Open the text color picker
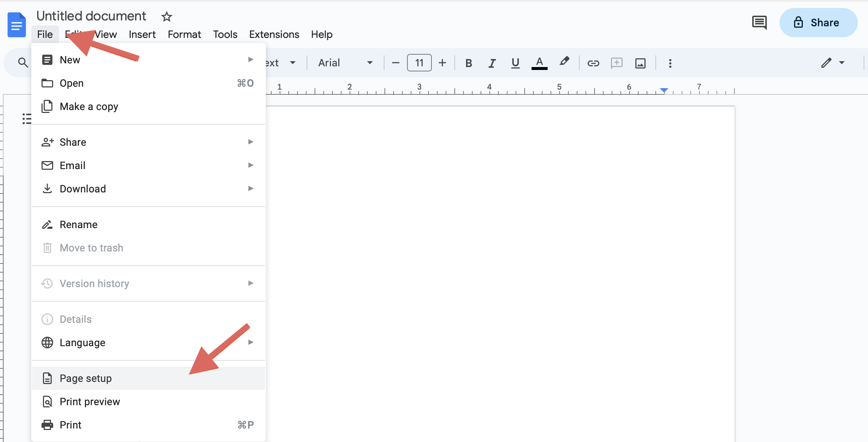Screen dimensions: 868x442 (539, 63)
